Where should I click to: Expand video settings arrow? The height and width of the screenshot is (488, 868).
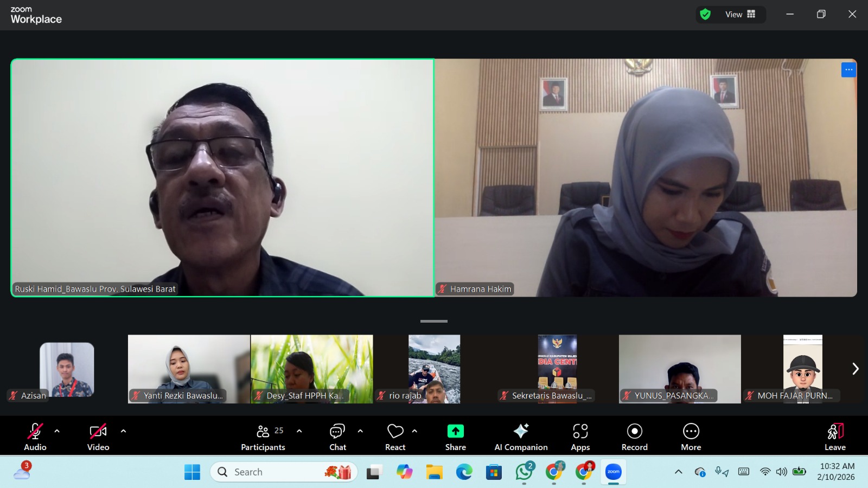point(123,431)
